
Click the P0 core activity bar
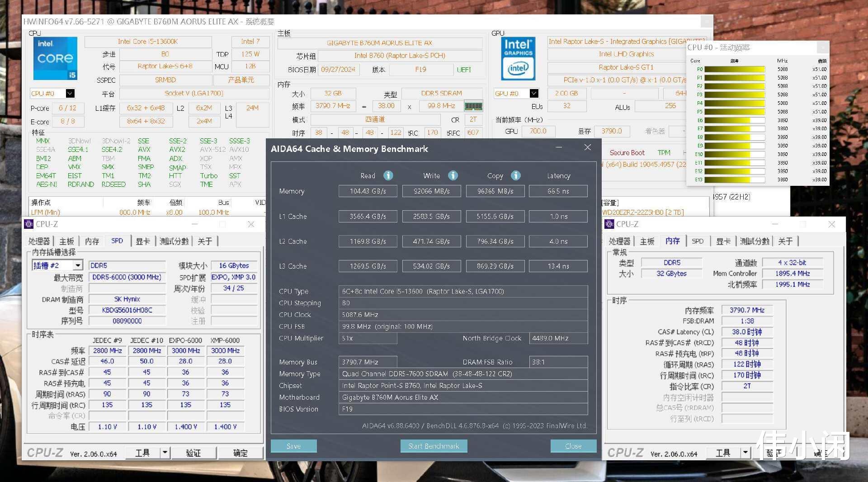(735, 69)
